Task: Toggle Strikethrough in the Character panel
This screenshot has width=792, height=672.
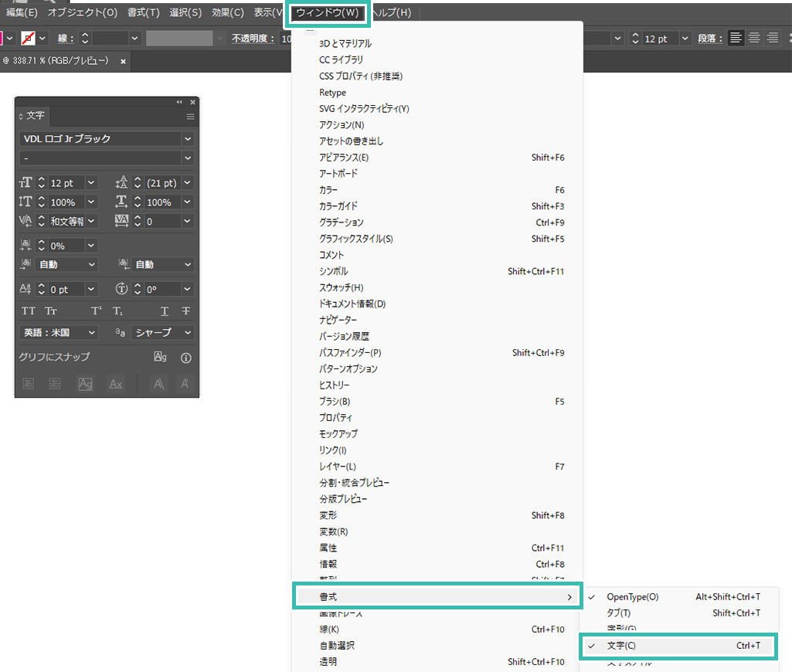Action: pos(186,311)
